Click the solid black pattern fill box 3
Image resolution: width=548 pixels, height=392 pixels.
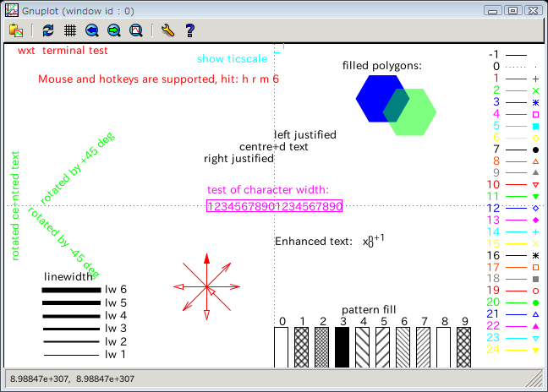(342, 346)
